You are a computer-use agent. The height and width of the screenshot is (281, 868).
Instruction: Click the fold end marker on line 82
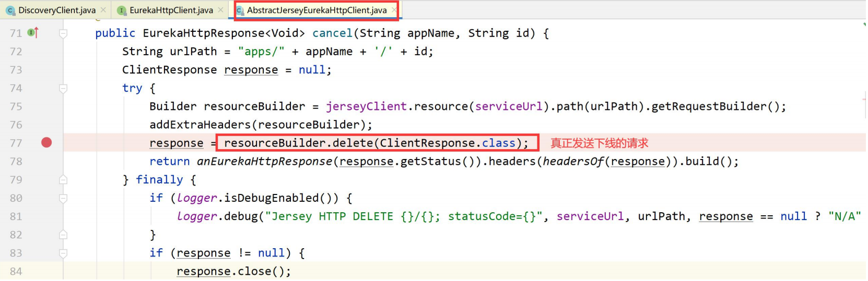coord(63,235)
